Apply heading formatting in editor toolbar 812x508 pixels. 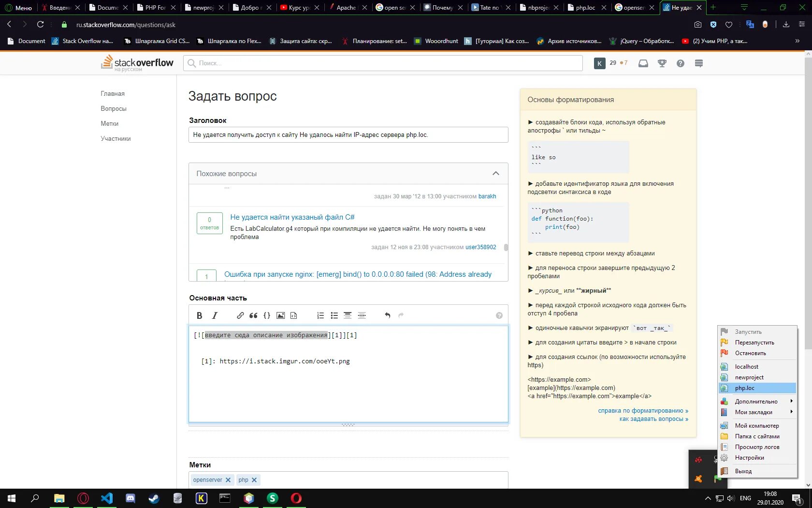[x=348, y=315]
